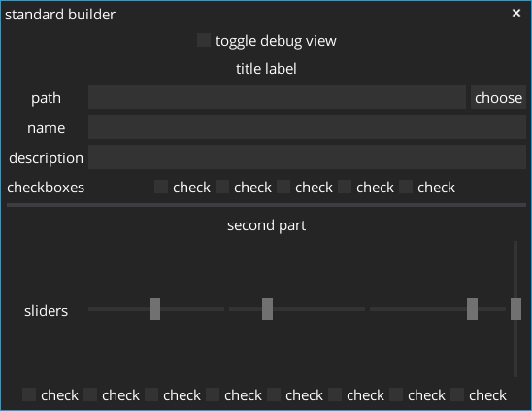The width and height of the screenshot is (532, 411).
Task: Check the second checkbox in bottom row
Action: (90, 394)
